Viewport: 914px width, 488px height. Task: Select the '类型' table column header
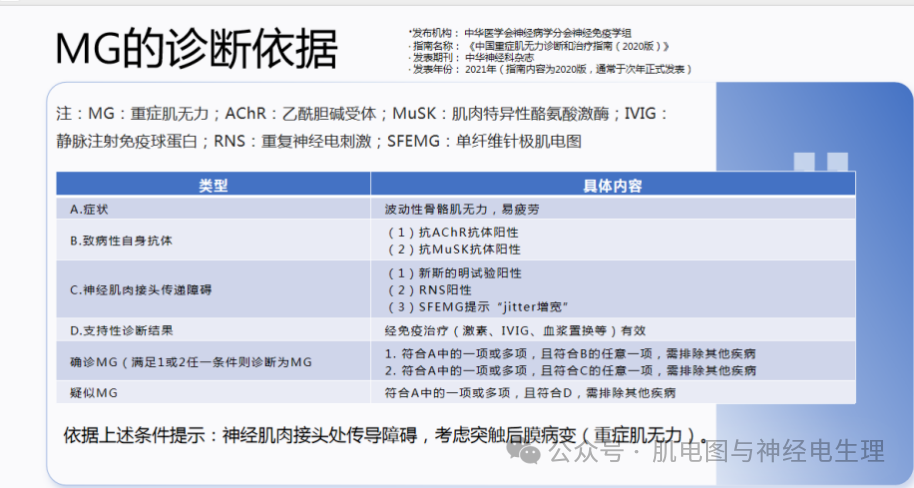pyautogui.click(x=213, y=185)
